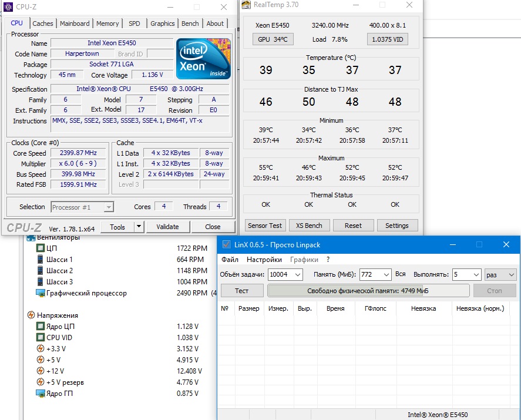Click the Вся memory link in LinX
The height and width of the screenshot is (420, 521).
point(401,274)
